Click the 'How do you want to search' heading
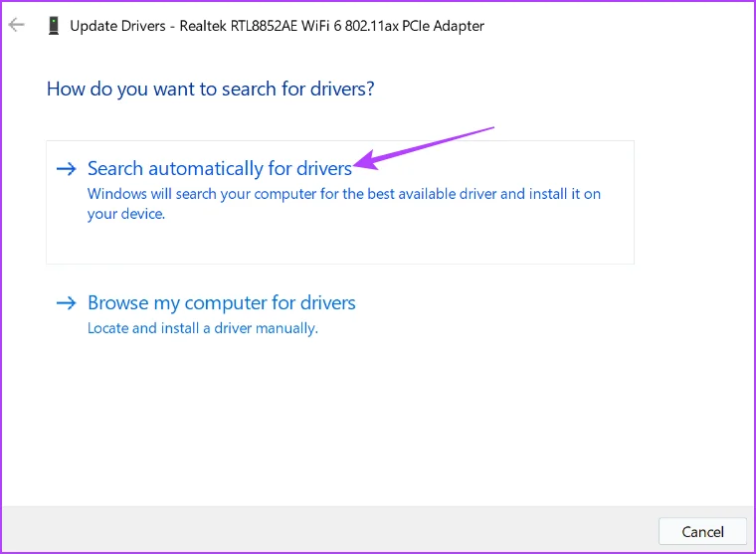 coord(210,89)
